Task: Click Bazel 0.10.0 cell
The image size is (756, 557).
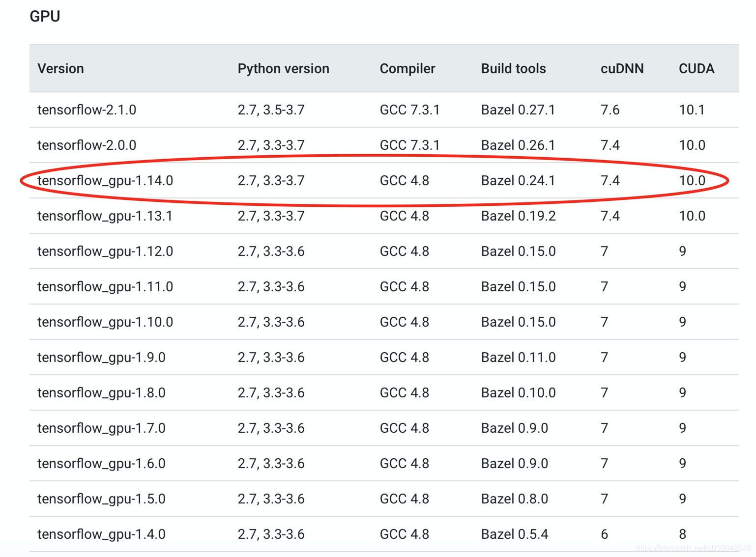Action: [x=518, y=392]
